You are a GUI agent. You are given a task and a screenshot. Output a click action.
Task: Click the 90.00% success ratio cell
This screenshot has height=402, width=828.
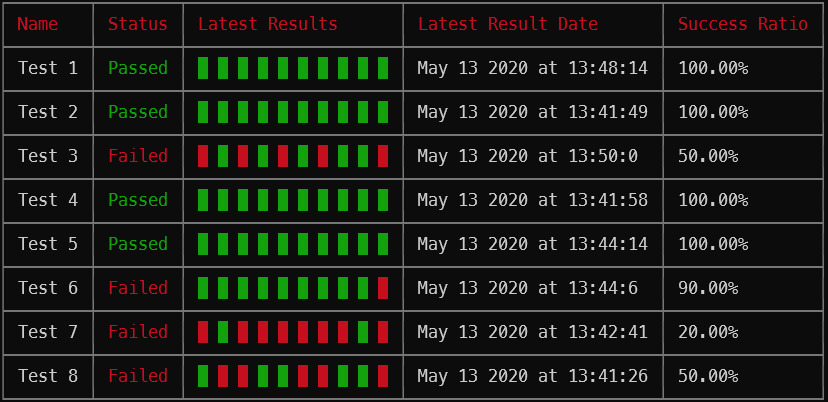point(708,288)
